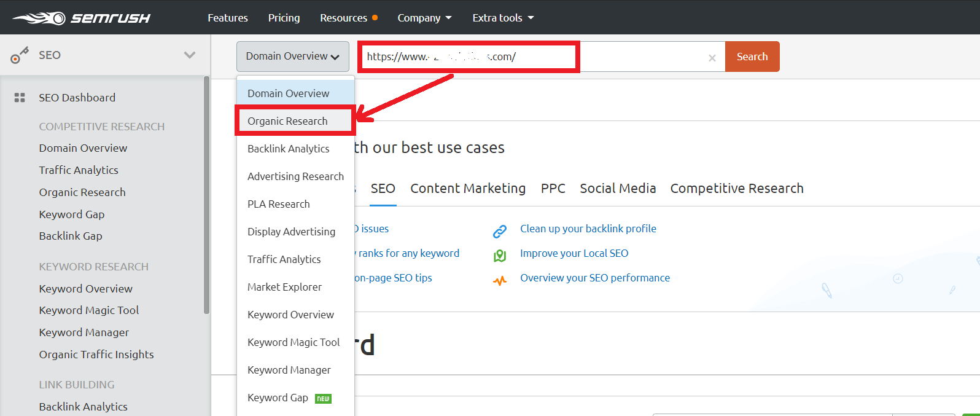Open 'Improve your Local SEO' link
Viewport: 980px width, 416px height.
point(574,253)
